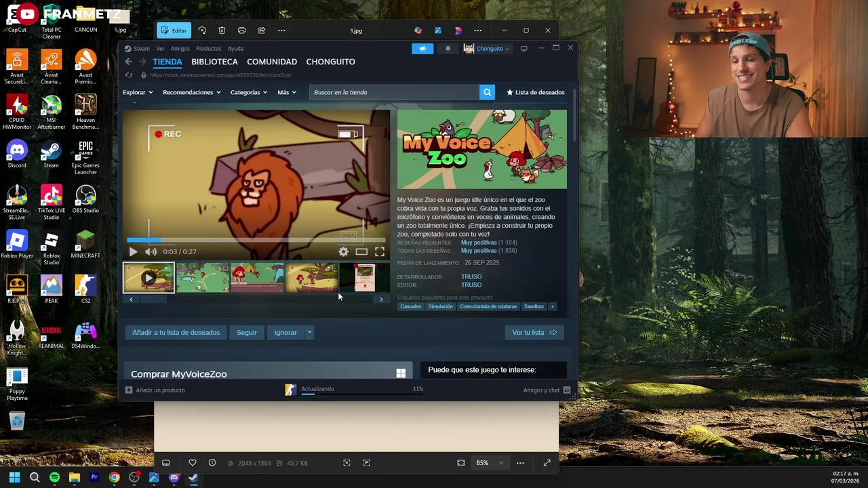
Task: Open the CHONGUITO profile tab
Action: (x=330, y=62)
